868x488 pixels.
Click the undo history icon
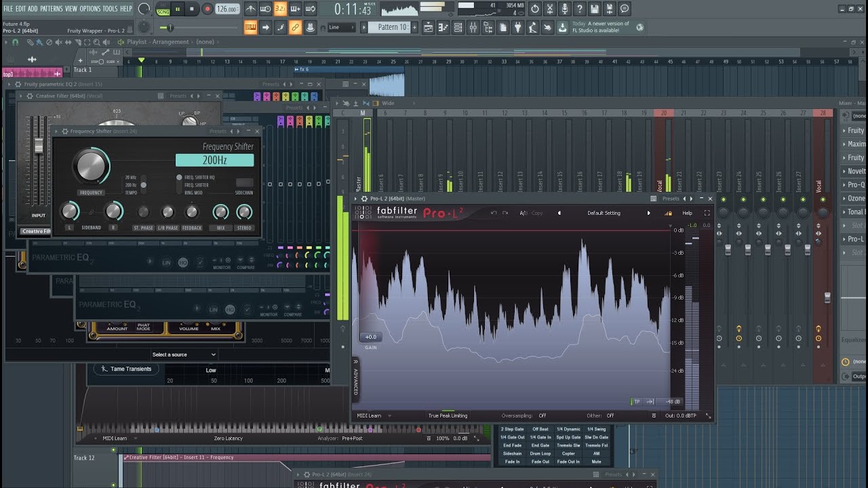[x=535, y=9]
